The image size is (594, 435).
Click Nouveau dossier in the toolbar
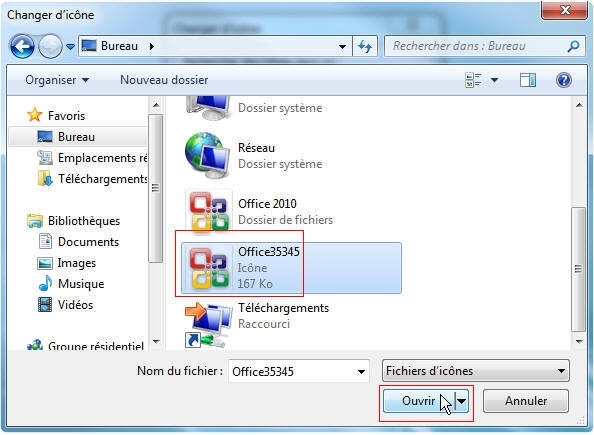pyautogui.click(x=164, y=80)
